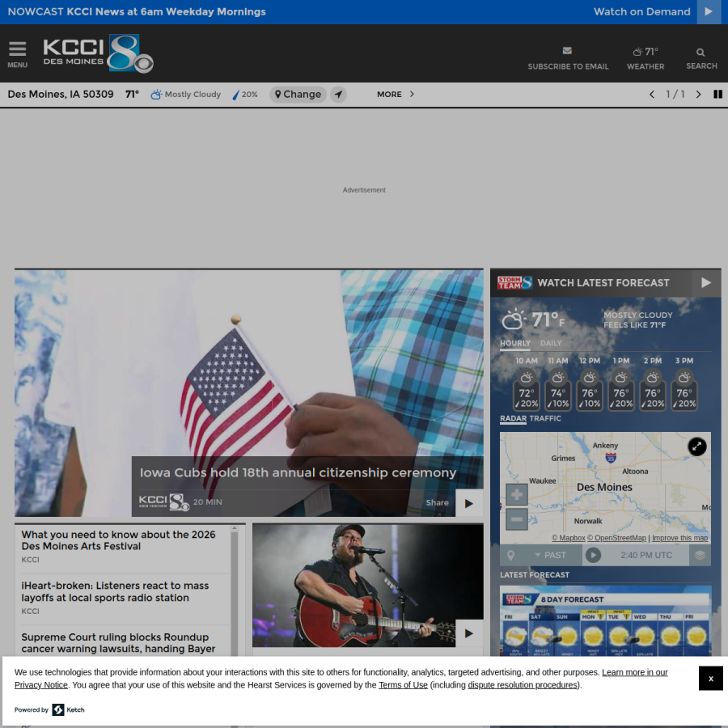
Task: Expand MORE weather details
Action: 395,95
